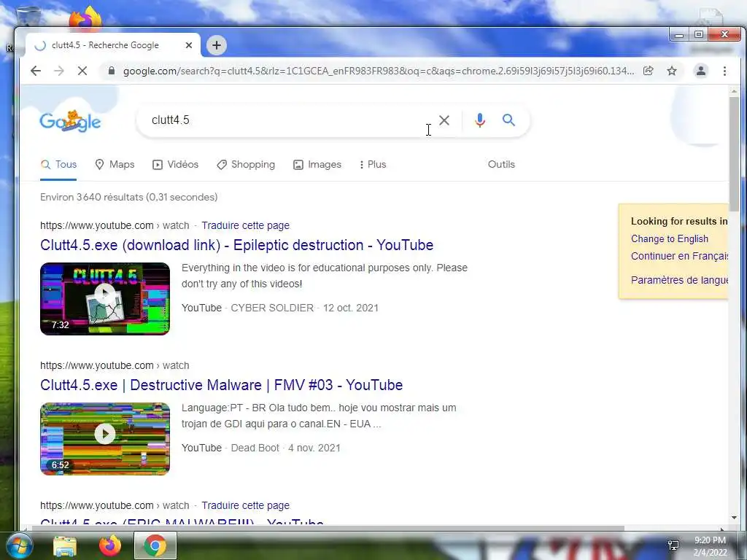The height and width of the screenshot is (560, 747).
Task: Go back using Chrome back arrow
Action: [x=36, y=71]
